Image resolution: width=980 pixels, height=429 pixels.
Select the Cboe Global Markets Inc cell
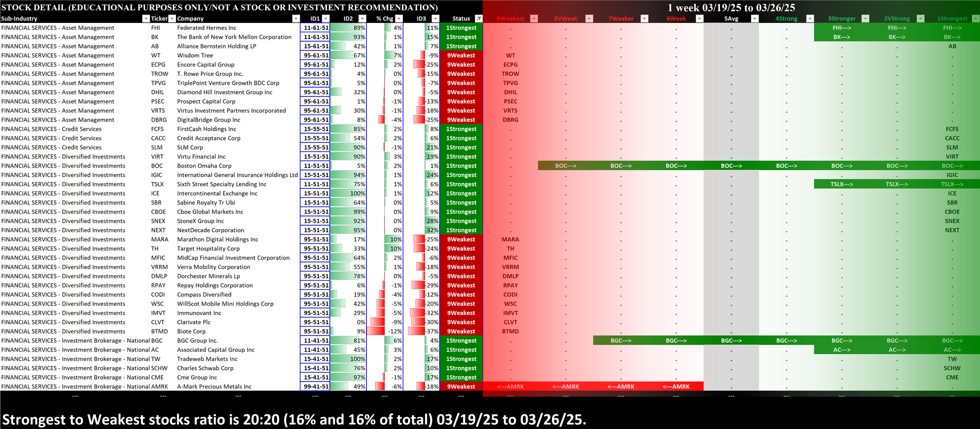click(x=238, y=212)
